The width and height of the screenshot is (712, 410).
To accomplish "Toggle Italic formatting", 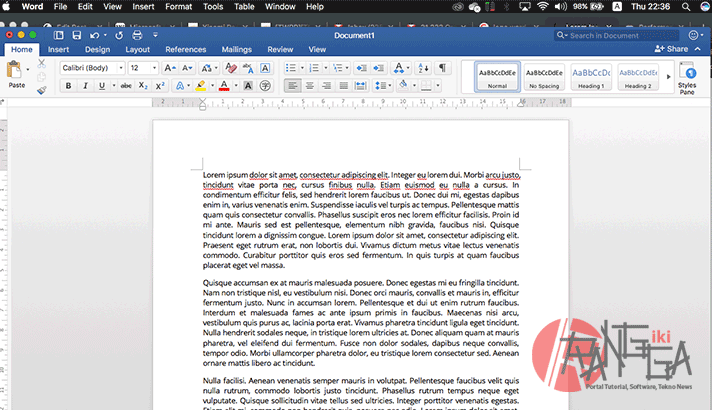I will point(86,86).
